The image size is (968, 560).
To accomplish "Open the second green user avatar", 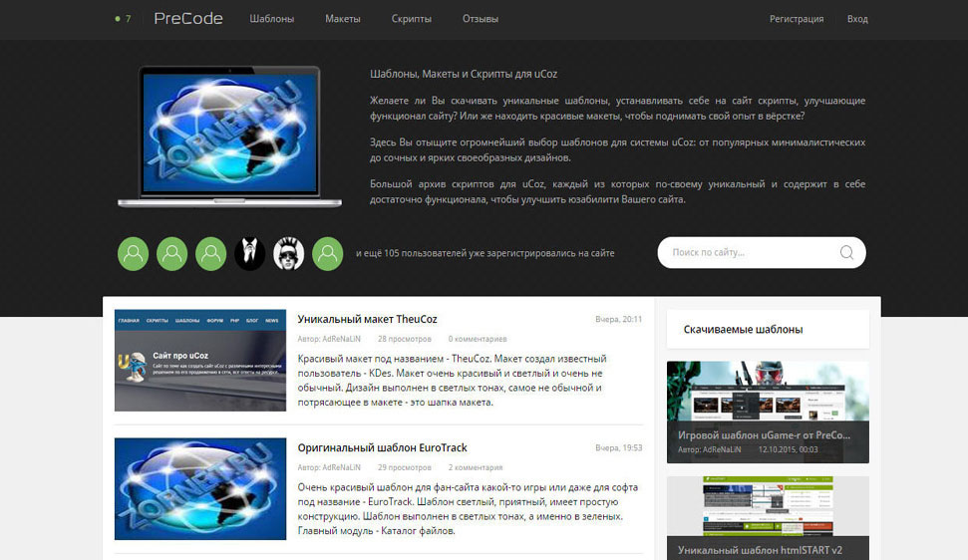I will (172, 253).
